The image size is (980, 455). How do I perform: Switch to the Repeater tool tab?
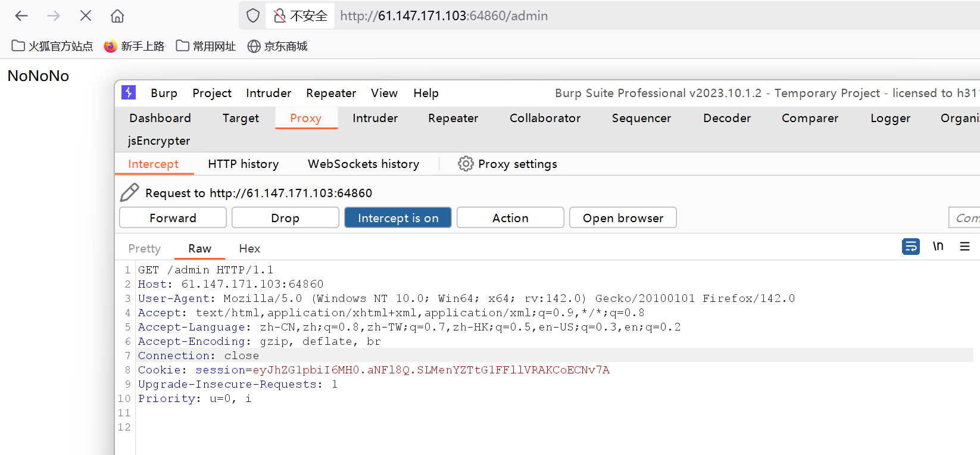pyautogui.click(x=452, y=119)
